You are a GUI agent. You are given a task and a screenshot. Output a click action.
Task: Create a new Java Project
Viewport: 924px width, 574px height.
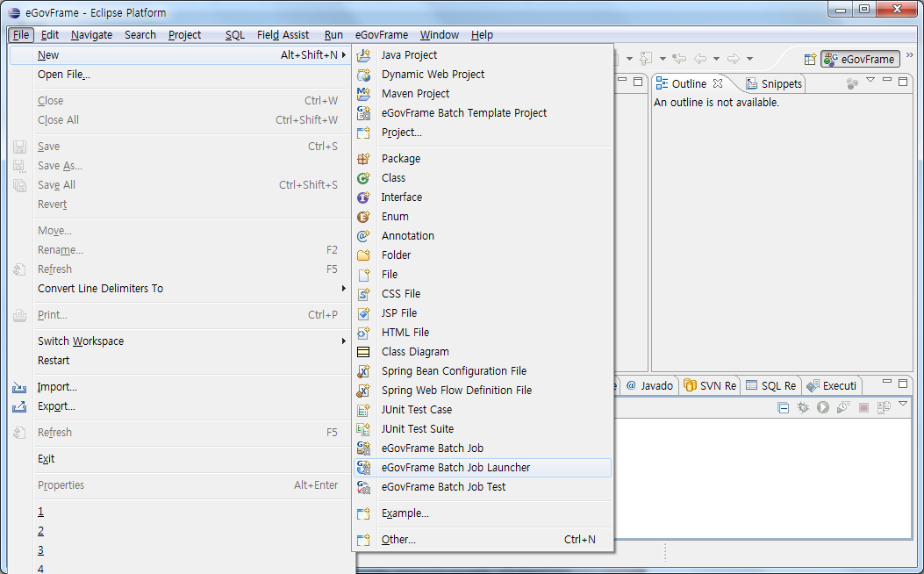[409, 55]
